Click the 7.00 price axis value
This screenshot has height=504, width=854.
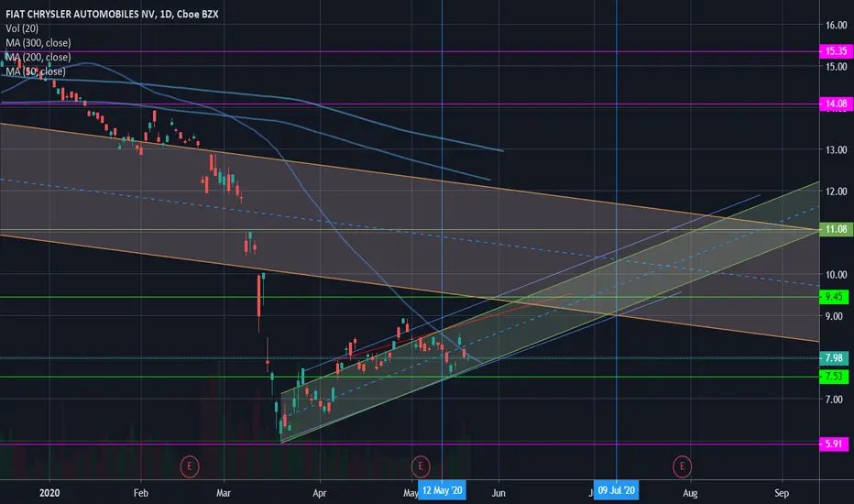834,400
